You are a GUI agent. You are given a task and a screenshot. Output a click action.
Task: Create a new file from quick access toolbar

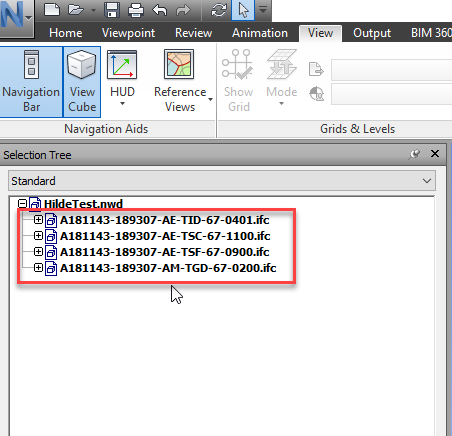(52, 10)
